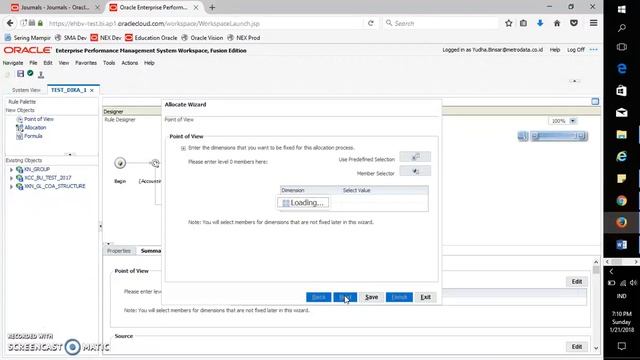The height and width of the screenshot is (360, 640).
Task: Open File Explorer from taskbar
Action: point(622,134)
